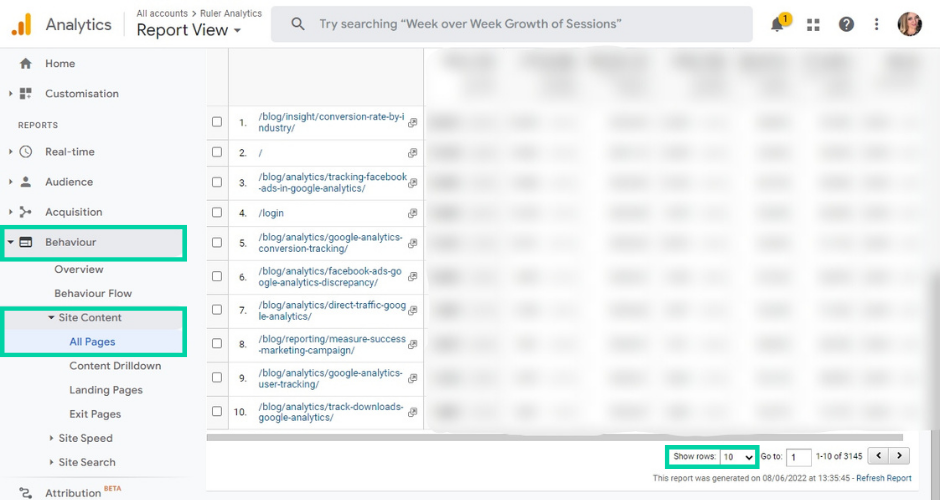This screenshot has width=940, height=500.
Task: Click the Customisation dashboard icon
Action: [x=26, y=94]
